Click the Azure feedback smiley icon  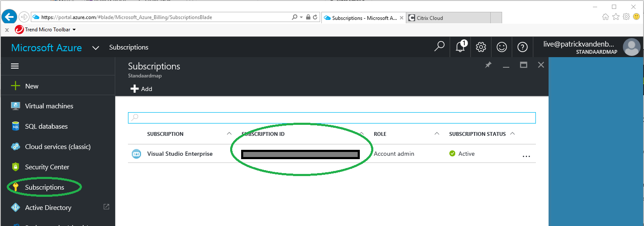(502, 47)
